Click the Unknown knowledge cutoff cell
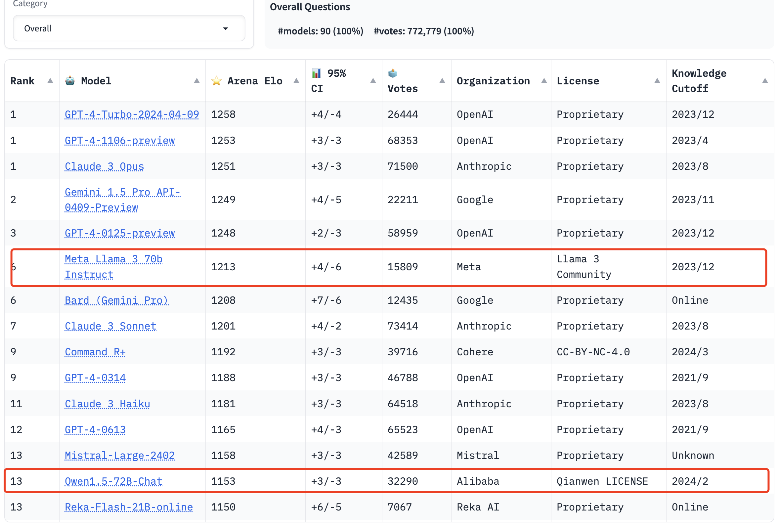 click(693, 456)
